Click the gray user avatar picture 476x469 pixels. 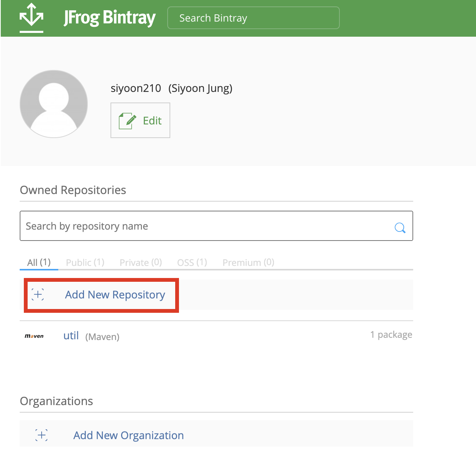(x=54, y=104)
